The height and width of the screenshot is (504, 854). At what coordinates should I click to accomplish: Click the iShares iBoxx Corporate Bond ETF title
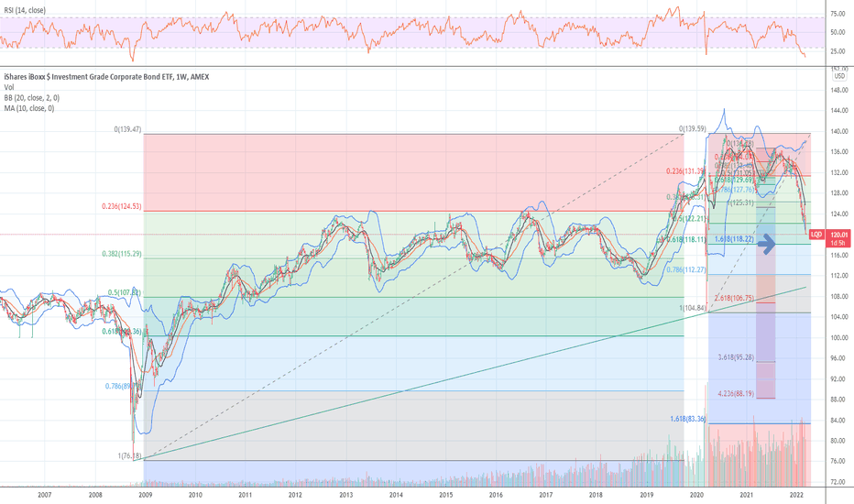[x=106, y=77]
